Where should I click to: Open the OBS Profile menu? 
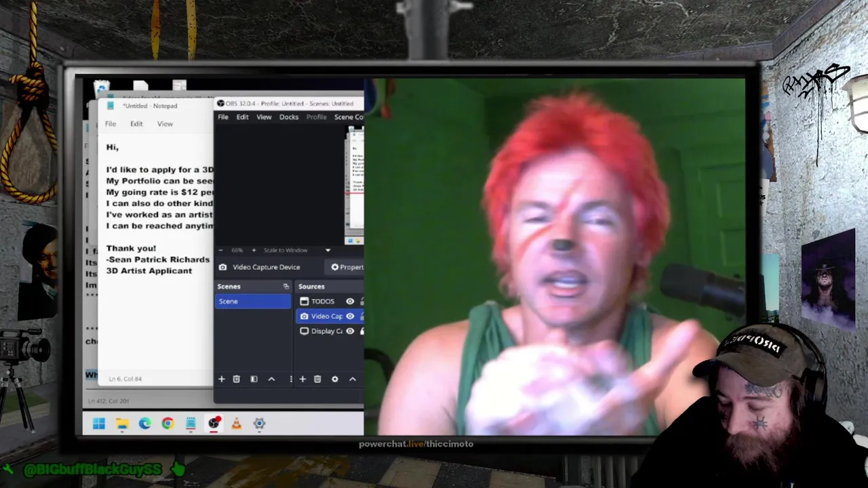pyautogui.click(x=316, y=117)
